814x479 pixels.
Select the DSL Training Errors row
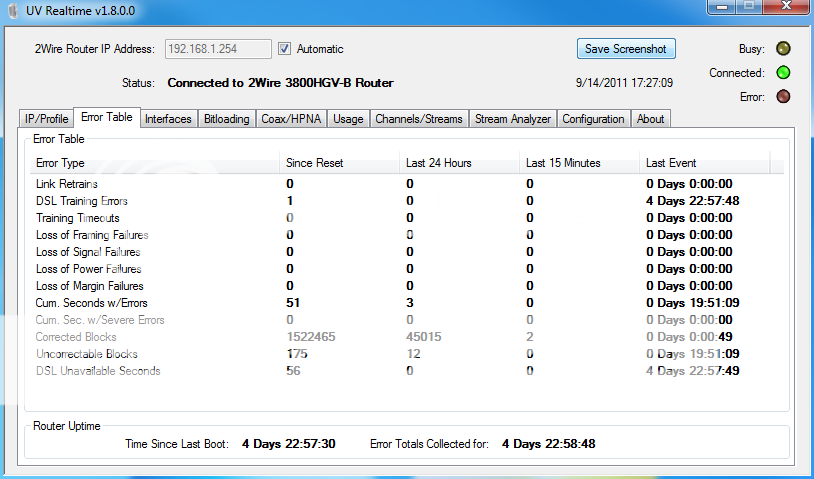[406, 201]
